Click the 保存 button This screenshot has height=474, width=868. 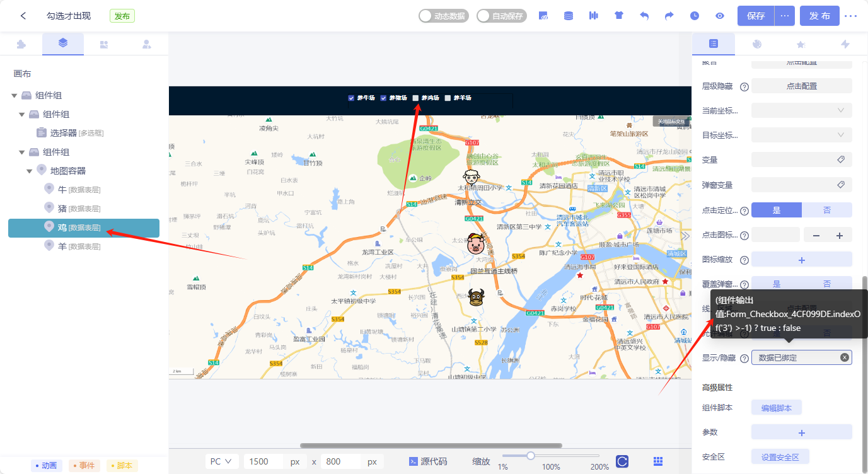tap(756, 16)
